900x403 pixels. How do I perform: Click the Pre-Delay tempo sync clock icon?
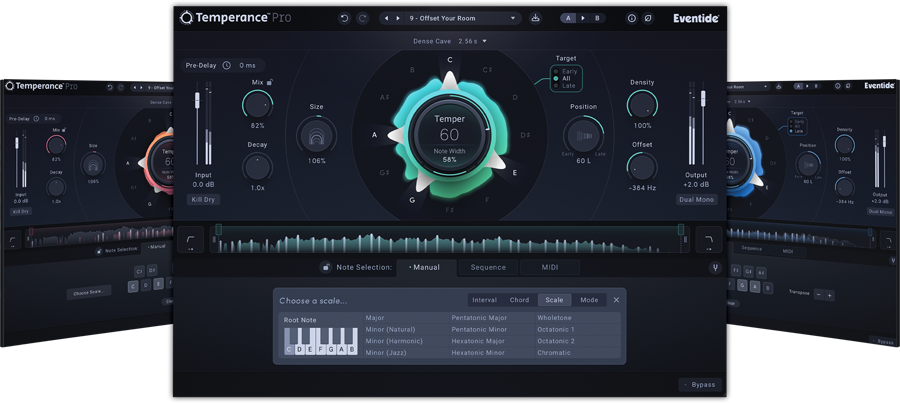[x=226, y=66]
